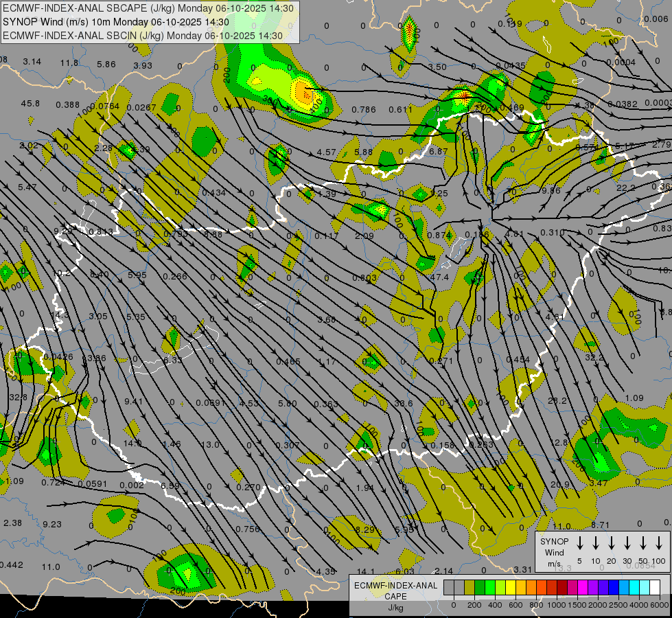The height and width of the screenshot is (618, 672).
Task: Select the SYNOP Wind 10m title line
Action: [x=116, y=22]
